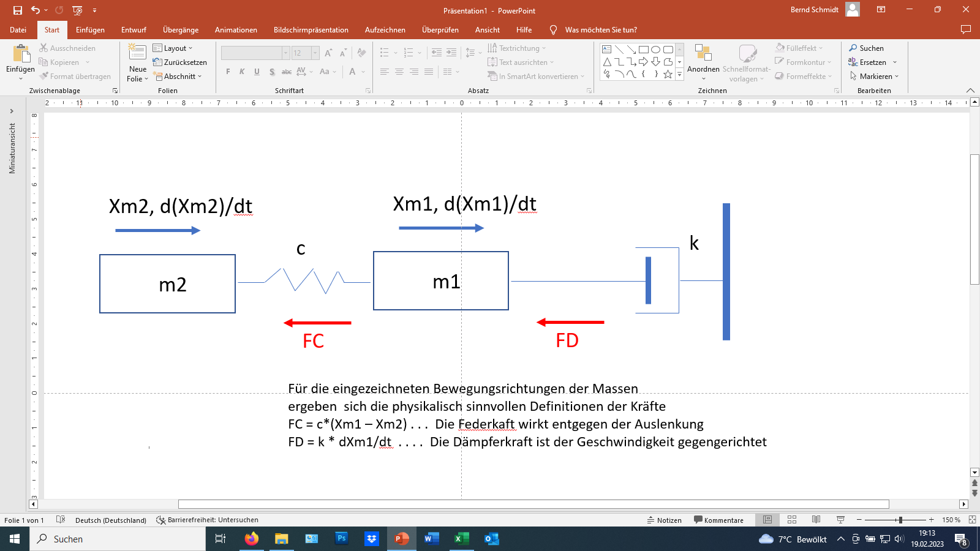This screenshot has width=980, height=551.
Task: Open Excel from the taskbar
Action: coord(461,539)
